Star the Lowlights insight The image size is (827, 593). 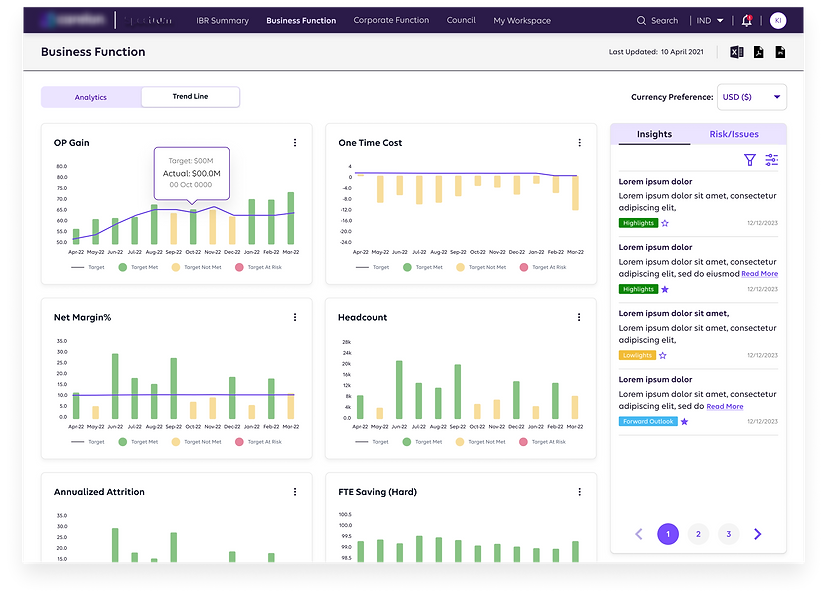(663, 356)
